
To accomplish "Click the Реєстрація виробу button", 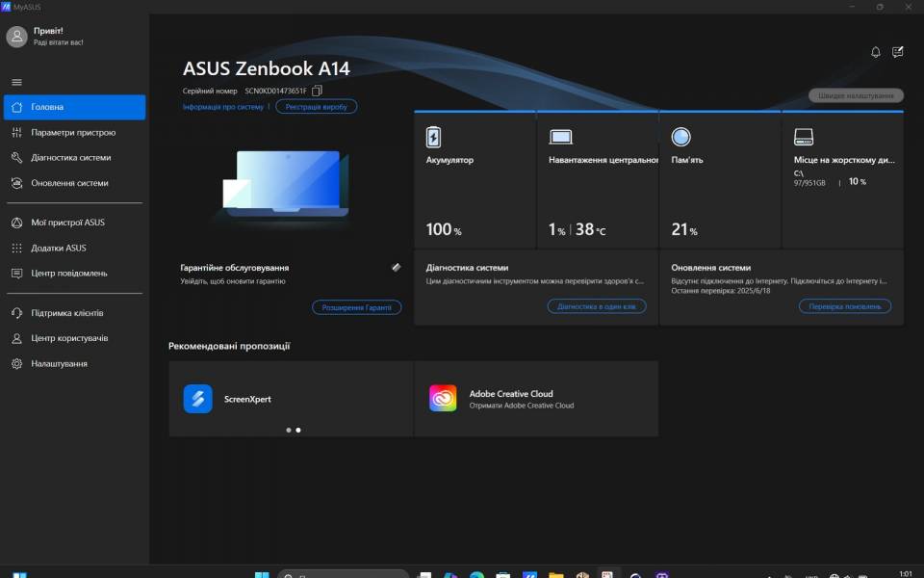I will point(317,107).
